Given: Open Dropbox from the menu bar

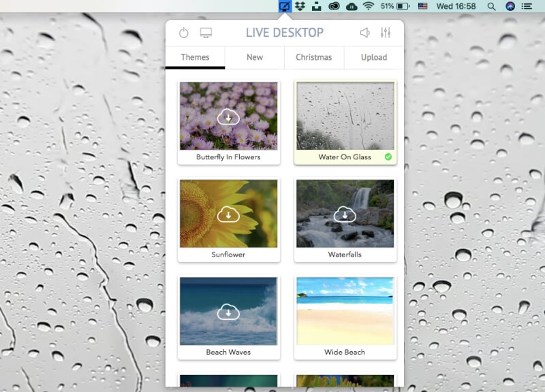Looking at the screenshot, I should click(x=300, y=6).
